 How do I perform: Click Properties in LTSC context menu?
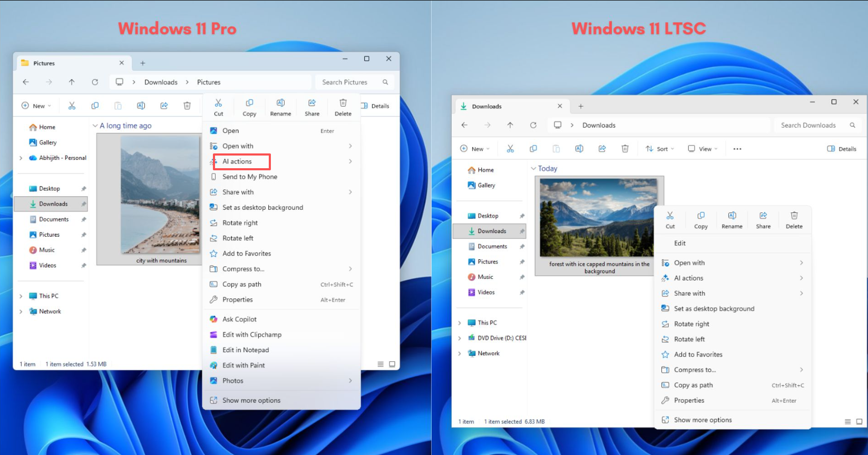(x=733, y=400)
